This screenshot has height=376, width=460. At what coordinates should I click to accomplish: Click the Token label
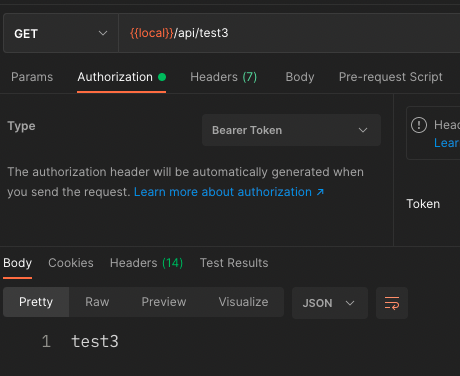point(423,204)
